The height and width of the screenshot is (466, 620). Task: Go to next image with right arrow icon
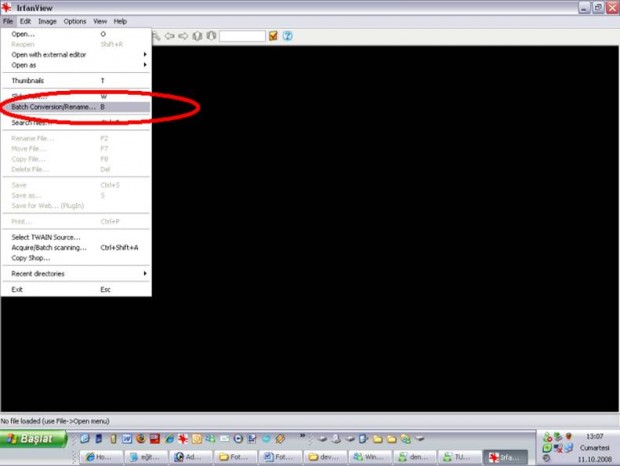pos(183,36)
